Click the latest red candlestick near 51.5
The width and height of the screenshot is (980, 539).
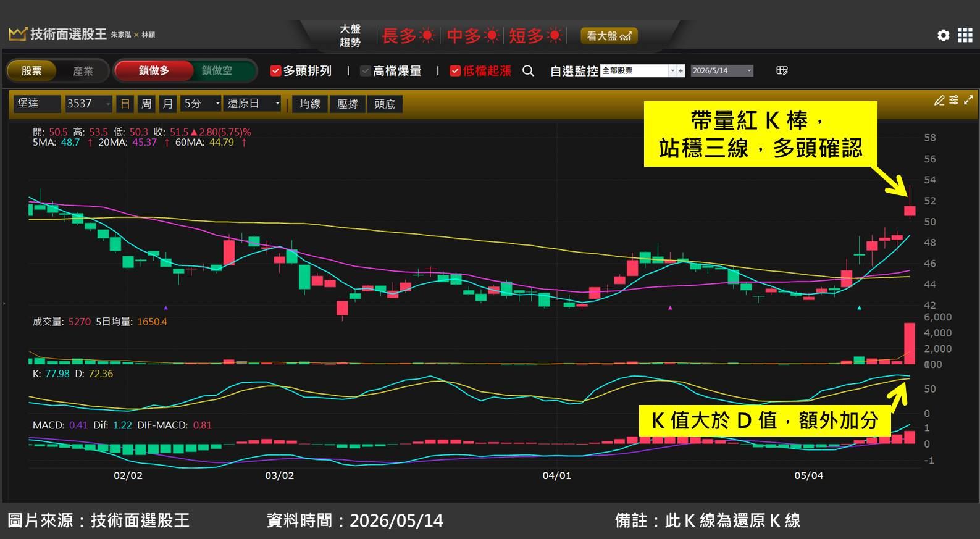pos(910,211)
